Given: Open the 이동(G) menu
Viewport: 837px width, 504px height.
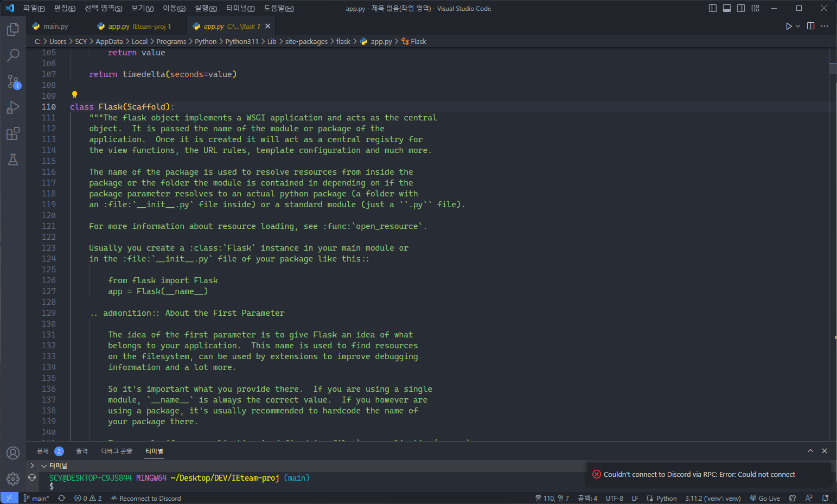Looking at the screenshot, I should pyautogui.click(x=174, y=8).
